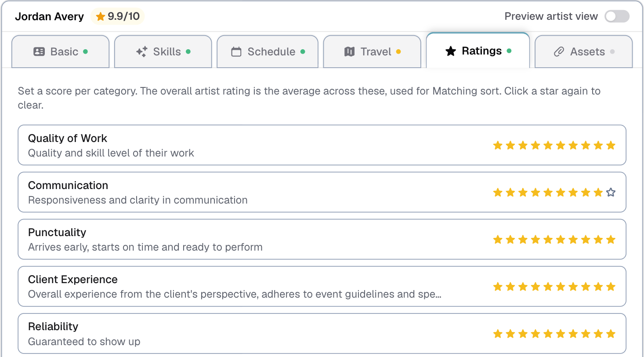Click the fifth star of Quality of Work
The height and width of the screenshot is (357, 644).
click(548, 146)
